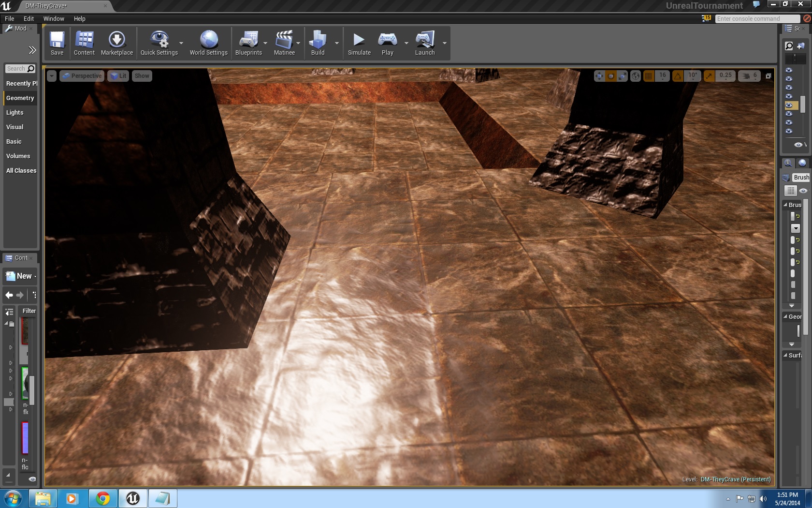The width and height of the screenshot is (812, 508).
Task: Select the rotate gizmo tool
Action: click(x=611, y=76)
